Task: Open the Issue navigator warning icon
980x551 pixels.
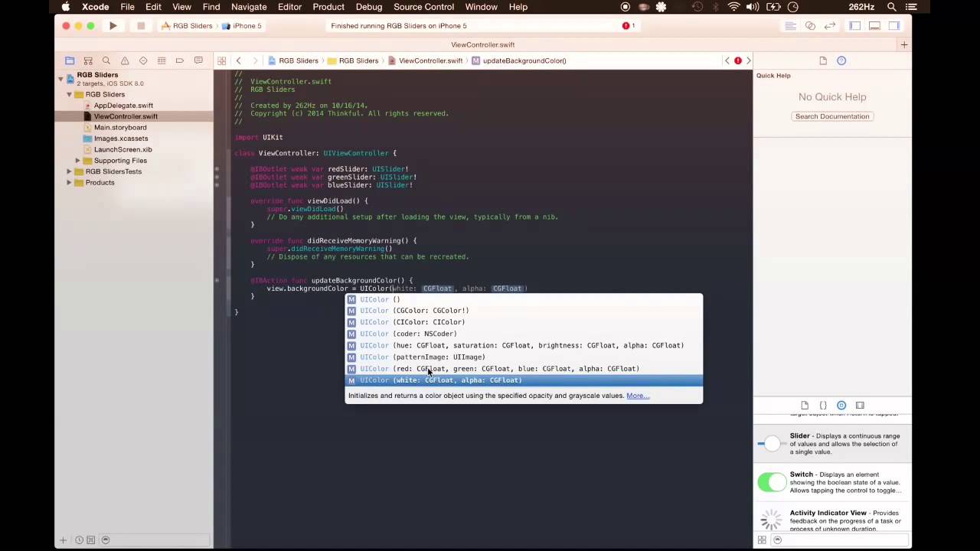Action: pos(125,60)
